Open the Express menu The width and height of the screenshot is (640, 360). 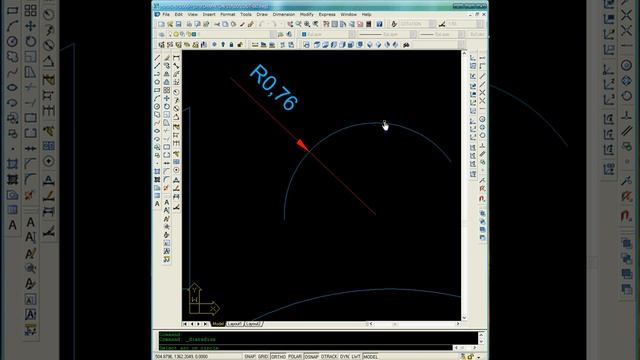(x=327, y=14)
